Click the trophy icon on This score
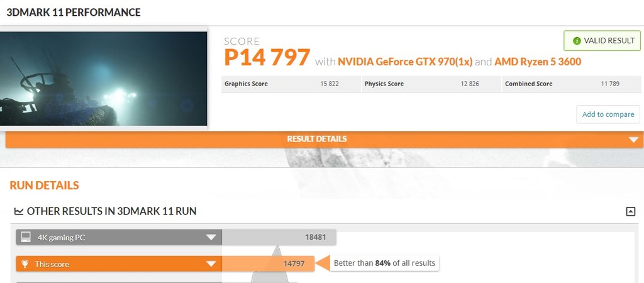The height and width of the screenshot is (283, 644). click(x=26, y=264)
